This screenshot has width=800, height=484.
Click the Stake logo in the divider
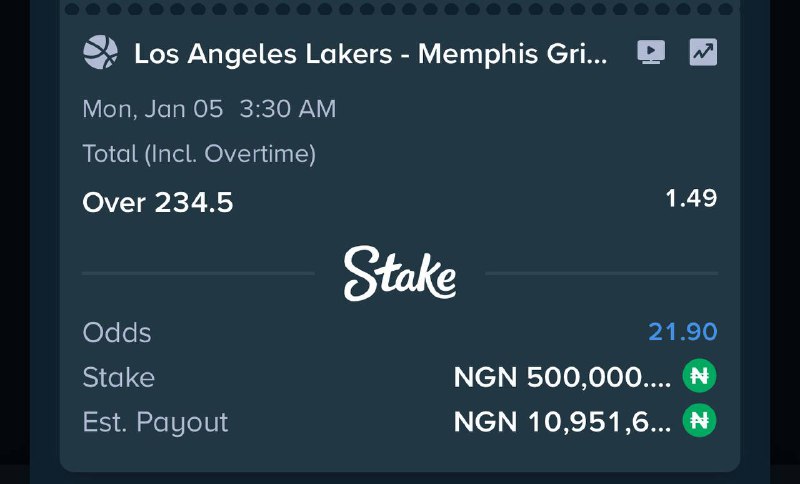pos(400,273)
